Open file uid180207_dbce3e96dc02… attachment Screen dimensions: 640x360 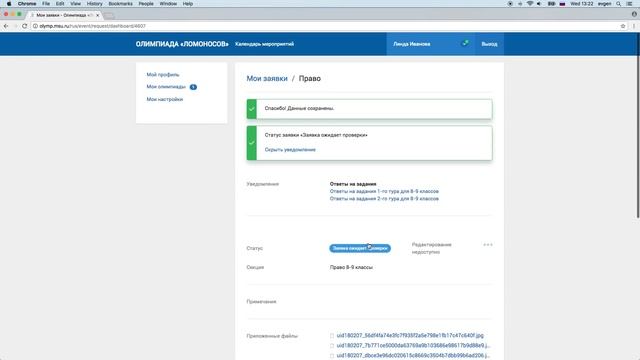[x=413, y=356]
